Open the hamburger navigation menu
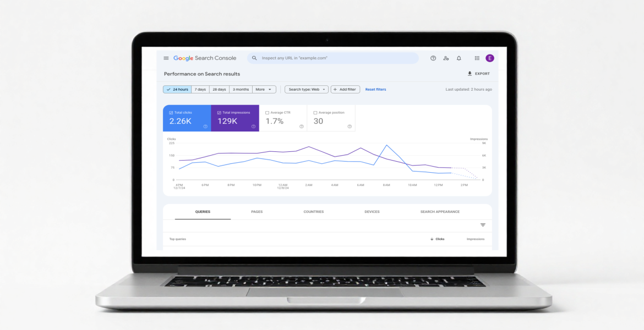The image size is (644, 330). tap(166, 58)
